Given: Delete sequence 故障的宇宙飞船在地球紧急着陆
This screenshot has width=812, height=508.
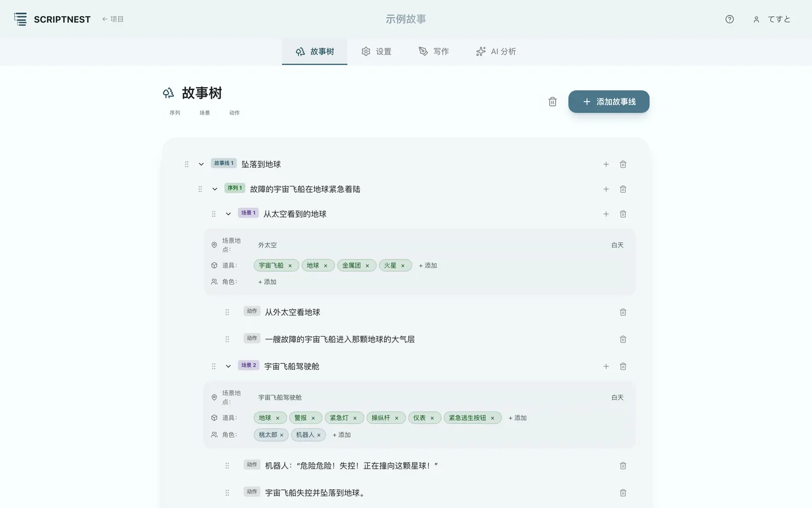Looking at the screenshot, I should click(623, 189).
